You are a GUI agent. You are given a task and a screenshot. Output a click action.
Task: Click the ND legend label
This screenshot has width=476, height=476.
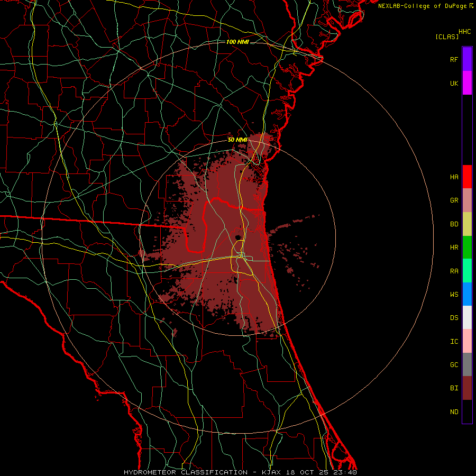tap(454, 412)
